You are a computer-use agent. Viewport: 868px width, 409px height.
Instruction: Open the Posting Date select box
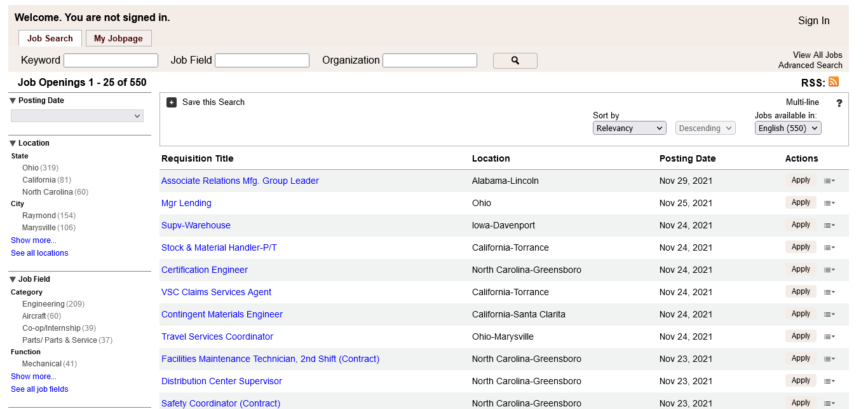pos(77,116)
